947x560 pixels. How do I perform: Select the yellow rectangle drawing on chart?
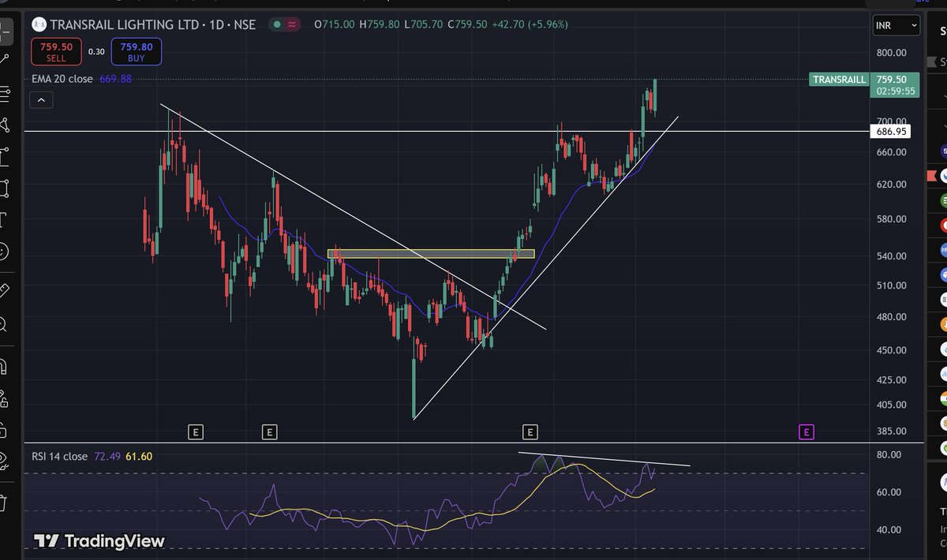tap(431, 254)
